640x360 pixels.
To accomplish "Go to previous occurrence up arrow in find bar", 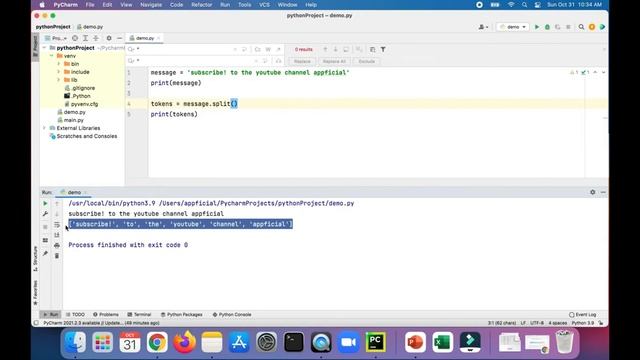I will tap(325, 49).
